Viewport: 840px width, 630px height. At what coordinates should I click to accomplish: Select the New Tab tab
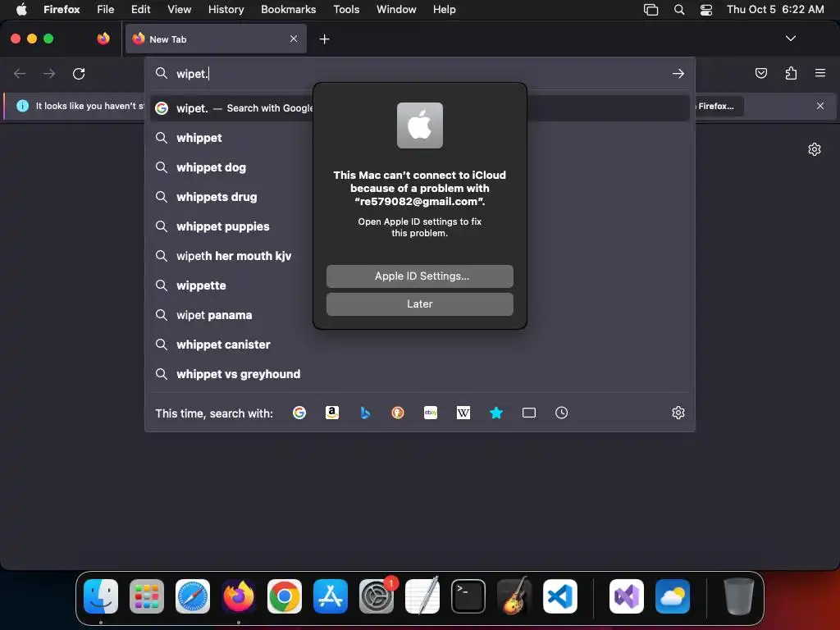pyautogui.click(x=216, y=39)
